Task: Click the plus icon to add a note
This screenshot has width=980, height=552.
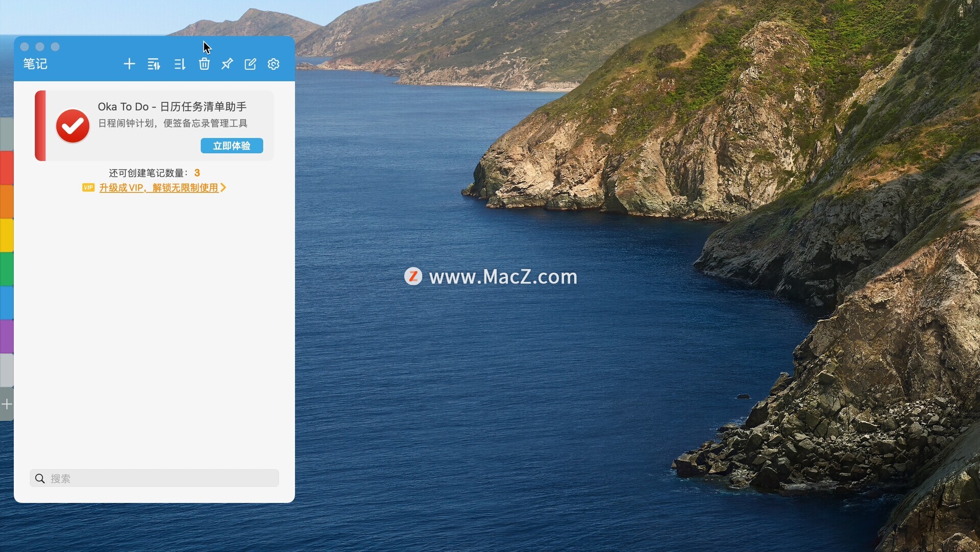Action: click(x=129, y=64)
